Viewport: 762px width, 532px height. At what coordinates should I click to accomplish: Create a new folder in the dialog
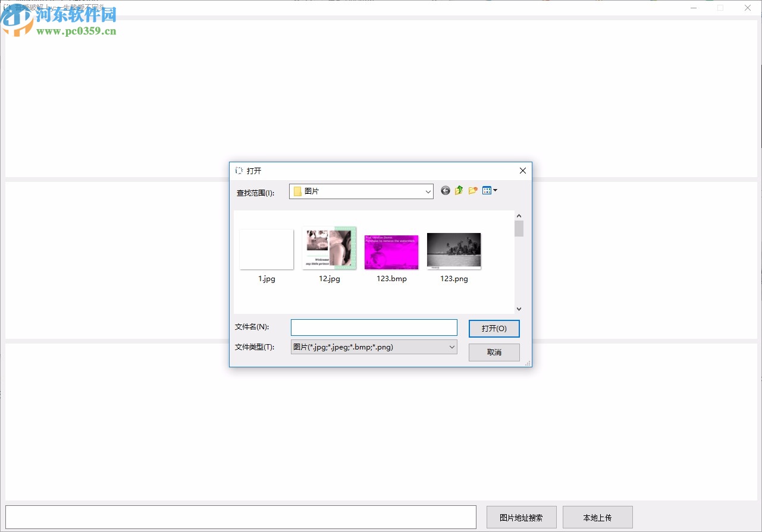(x=473, y=191)
